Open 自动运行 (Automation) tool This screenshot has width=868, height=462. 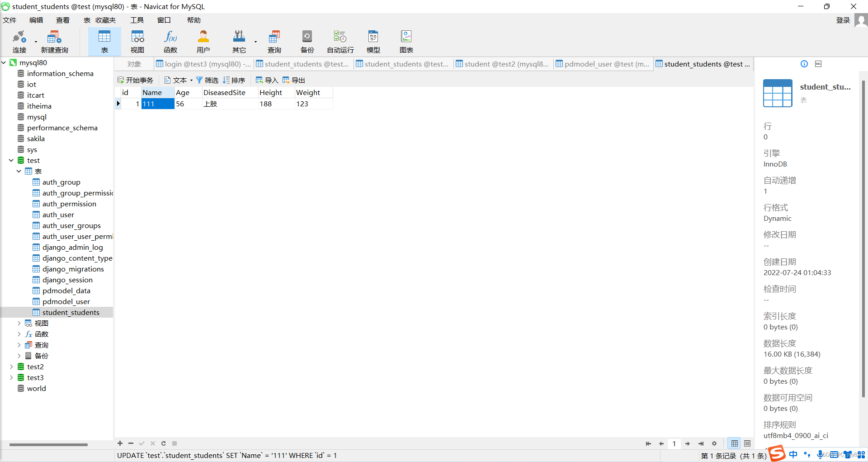click(340, 42)
